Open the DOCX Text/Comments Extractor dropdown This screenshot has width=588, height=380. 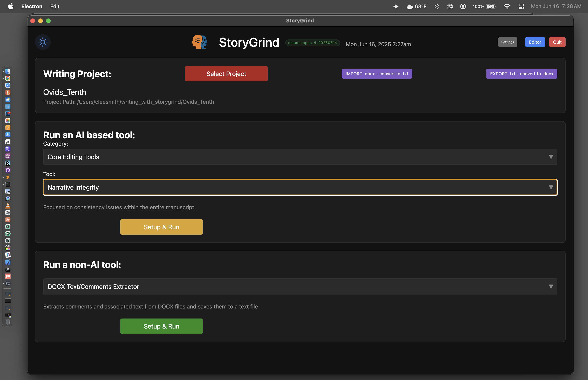click(300, 286)
